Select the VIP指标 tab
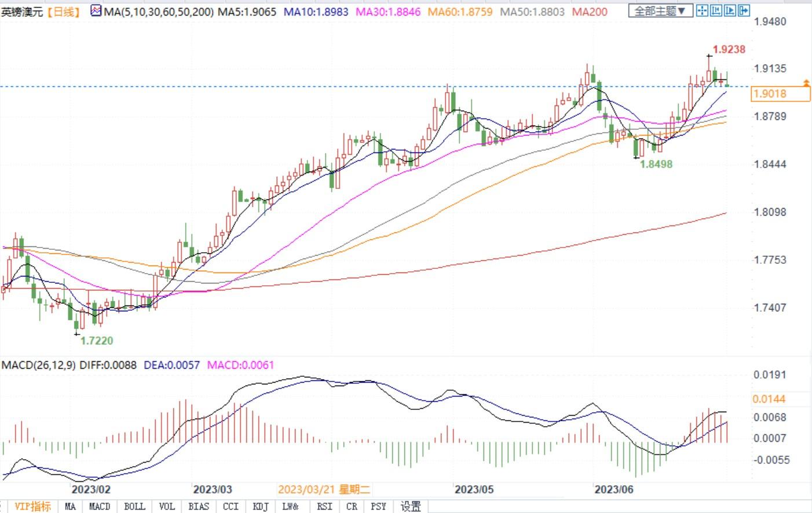The image size is (812, 513). click(x=32, y=506)
